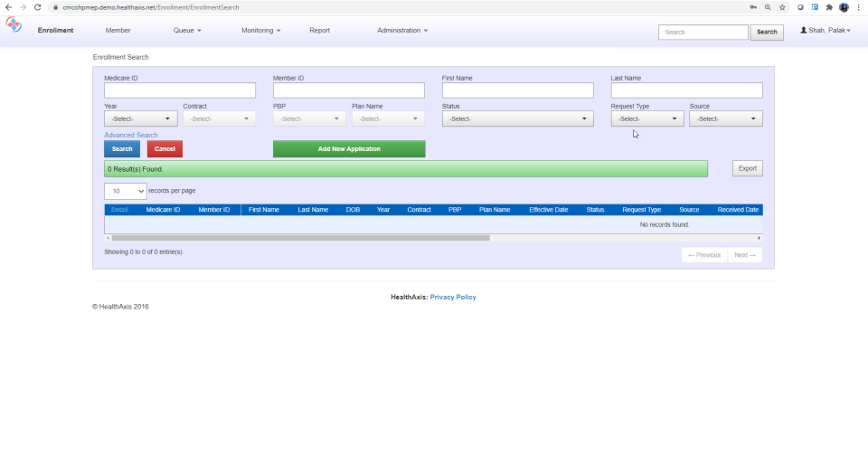Screen dimensions: 868x455
Task: Click the browser address bar URL
Action: click(151, 8)
